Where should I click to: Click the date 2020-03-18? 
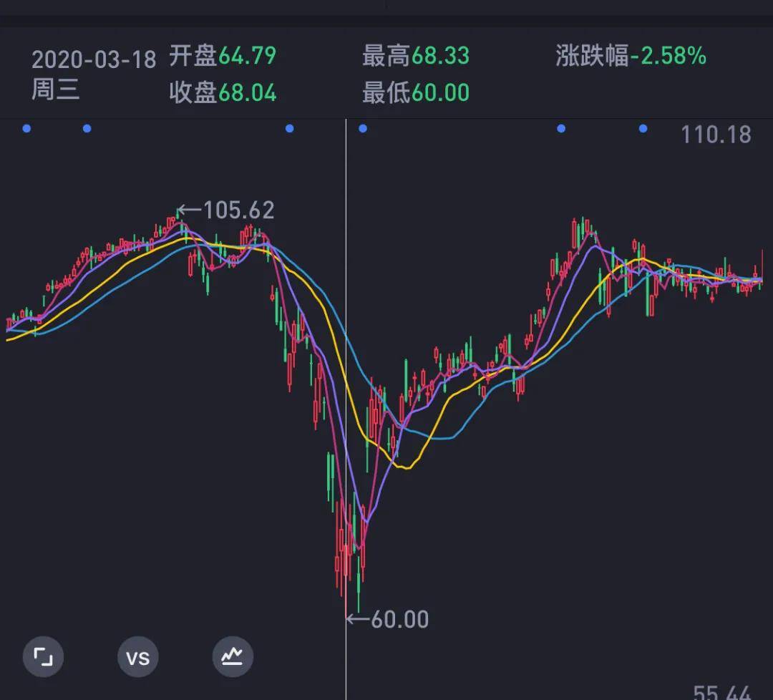(94, 59)
